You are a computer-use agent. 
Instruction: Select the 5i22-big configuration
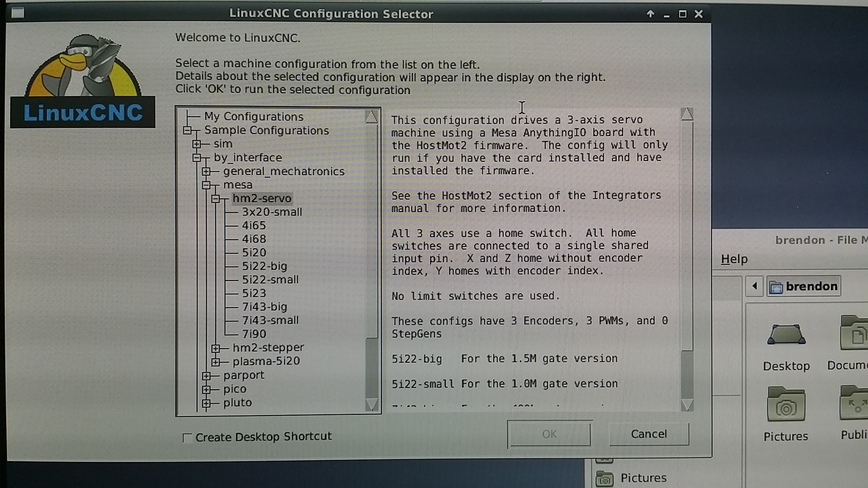pyautogui.click(x=264, y=266)
